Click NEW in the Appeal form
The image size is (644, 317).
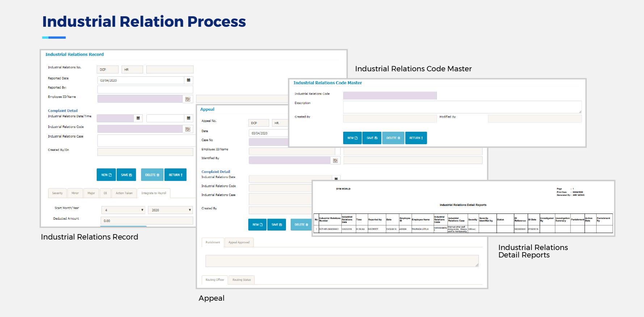[x=257, y=225]
